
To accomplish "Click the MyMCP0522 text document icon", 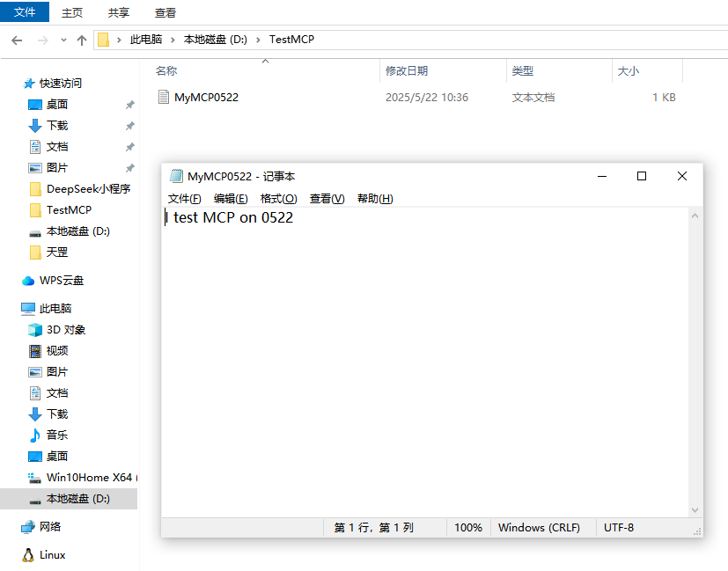I will [164, 97].
